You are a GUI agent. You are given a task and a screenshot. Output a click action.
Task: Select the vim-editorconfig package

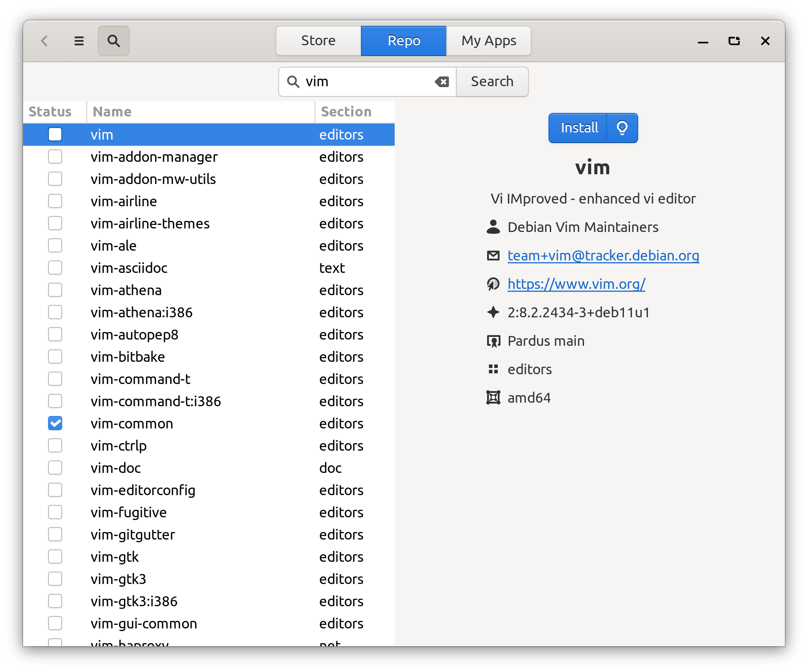[209, 490]
